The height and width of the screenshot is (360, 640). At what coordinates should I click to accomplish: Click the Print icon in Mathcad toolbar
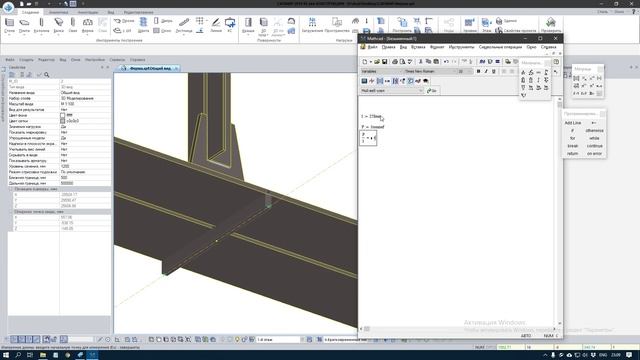395,62
